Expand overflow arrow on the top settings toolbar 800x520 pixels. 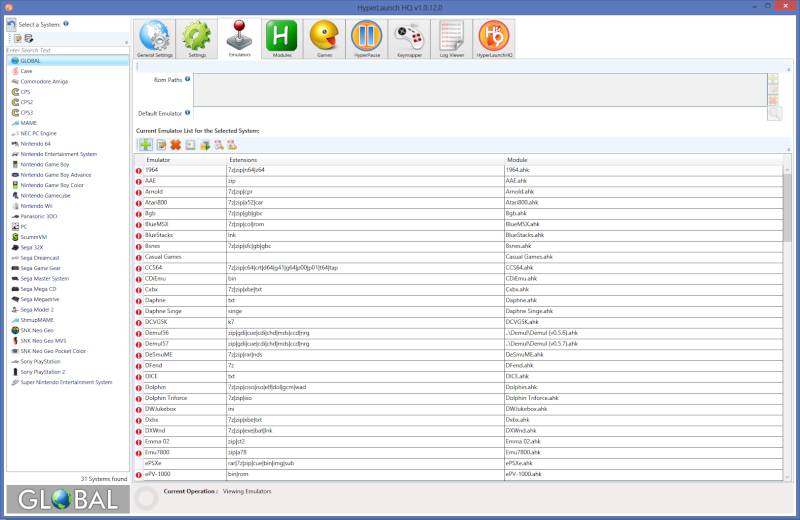[789, 70]
